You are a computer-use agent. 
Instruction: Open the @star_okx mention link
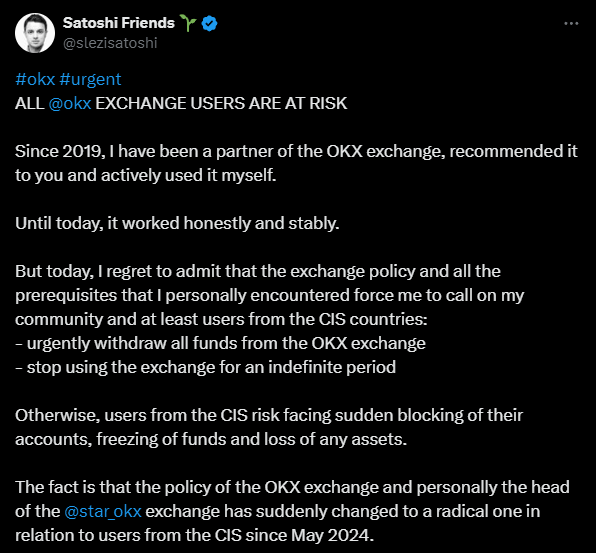[x=103, y=511]
